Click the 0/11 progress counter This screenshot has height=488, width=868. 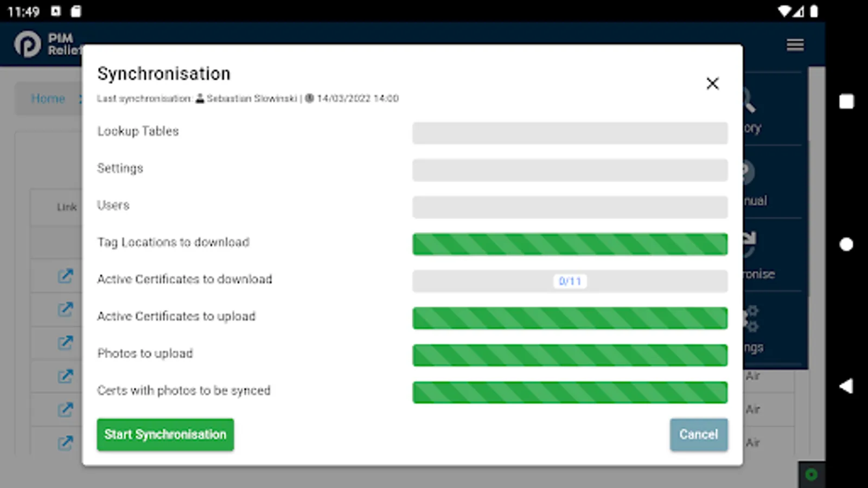pos(569,281)
